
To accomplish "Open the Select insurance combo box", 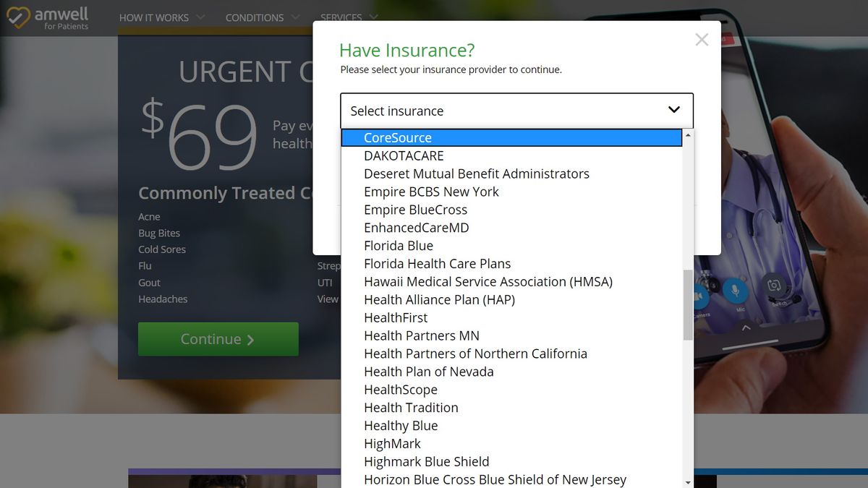I will (516, 111).
